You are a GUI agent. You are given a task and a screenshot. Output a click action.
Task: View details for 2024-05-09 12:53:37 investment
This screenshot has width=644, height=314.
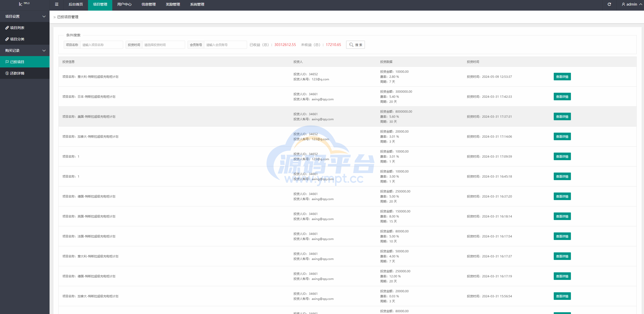tap(562, 77)
